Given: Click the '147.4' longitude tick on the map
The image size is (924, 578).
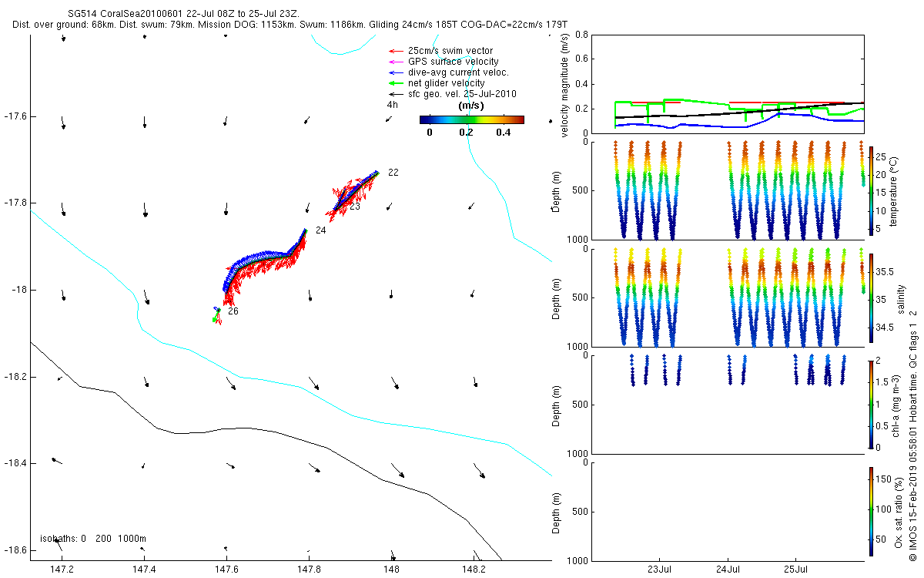Looking at the screenshot, I should tap(144, 570).
